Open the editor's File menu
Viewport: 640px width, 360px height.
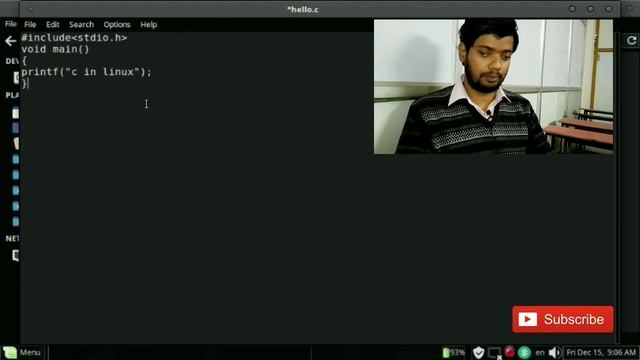[30, 24]
